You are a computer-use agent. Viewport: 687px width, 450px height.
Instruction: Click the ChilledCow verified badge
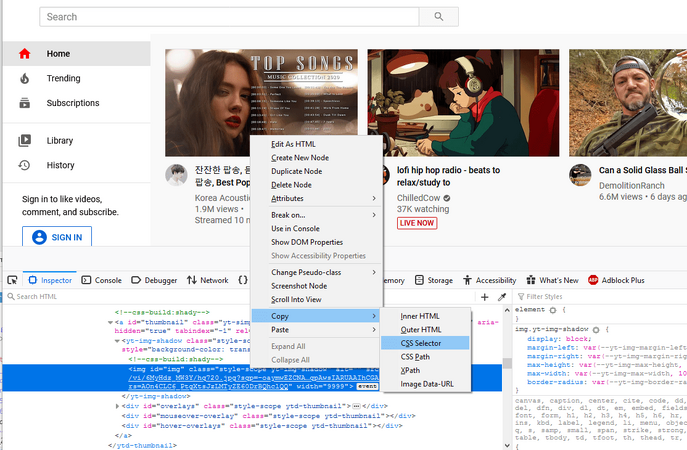point(446,198)
